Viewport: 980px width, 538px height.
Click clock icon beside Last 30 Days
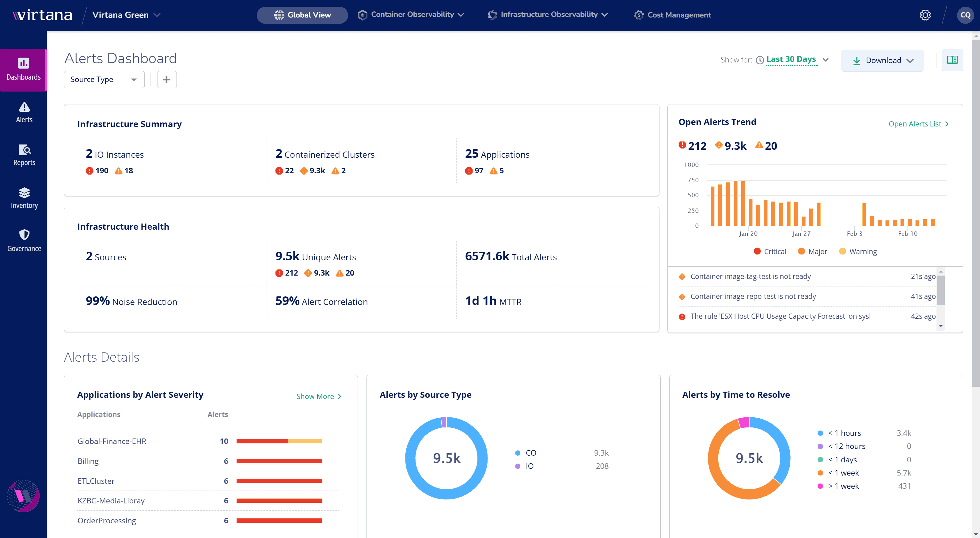pos(760,60)
